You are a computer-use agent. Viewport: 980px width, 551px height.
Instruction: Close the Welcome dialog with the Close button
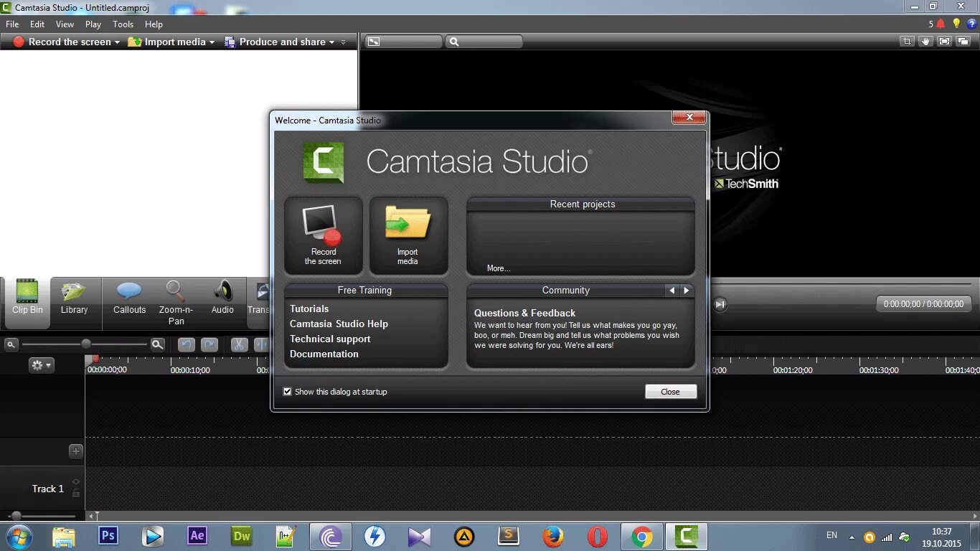point(671,392)
